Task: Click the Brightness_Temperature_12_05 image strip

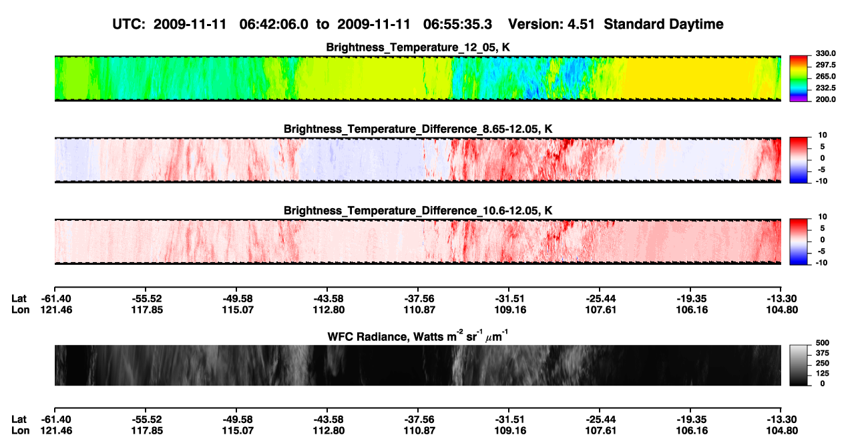Action: point(417,78)
